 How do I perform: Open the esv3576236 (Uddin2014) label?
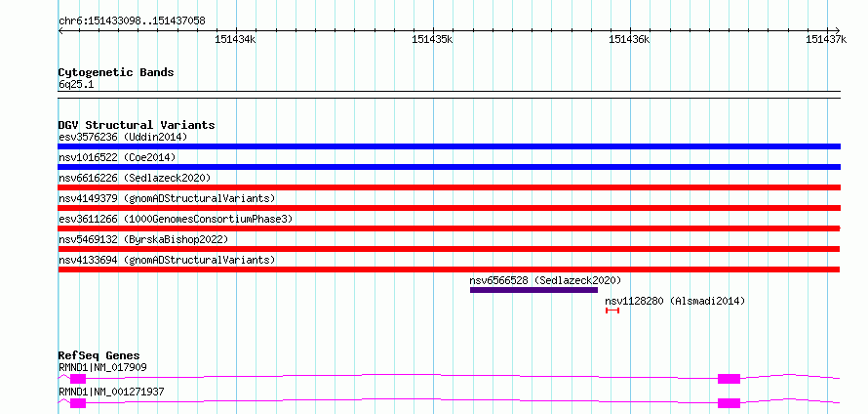click(x=123, y=137)
